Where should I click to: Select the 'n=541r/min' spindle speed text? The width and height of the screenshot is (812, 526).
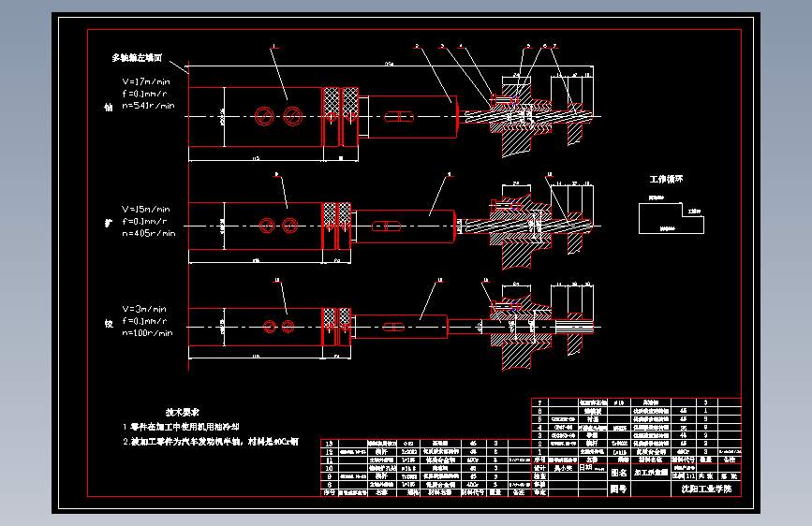pyautogui.click(x=149, y=106)
